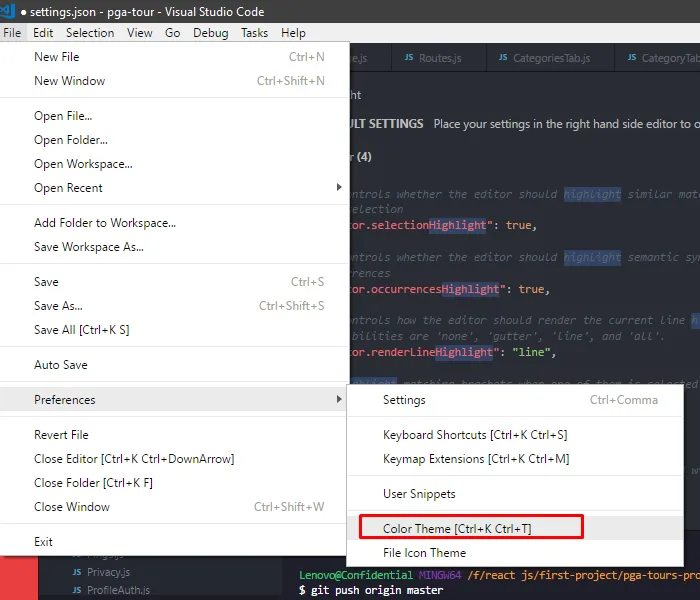Open the Edit menu
700x600 pixels.
click(x=43, y=33)
